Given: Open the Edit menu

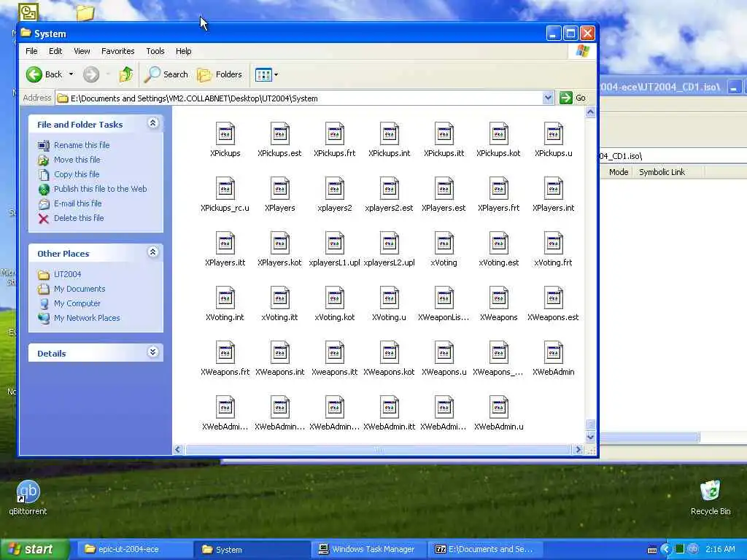Looking at the screenshot, I should tap(55, 51).
